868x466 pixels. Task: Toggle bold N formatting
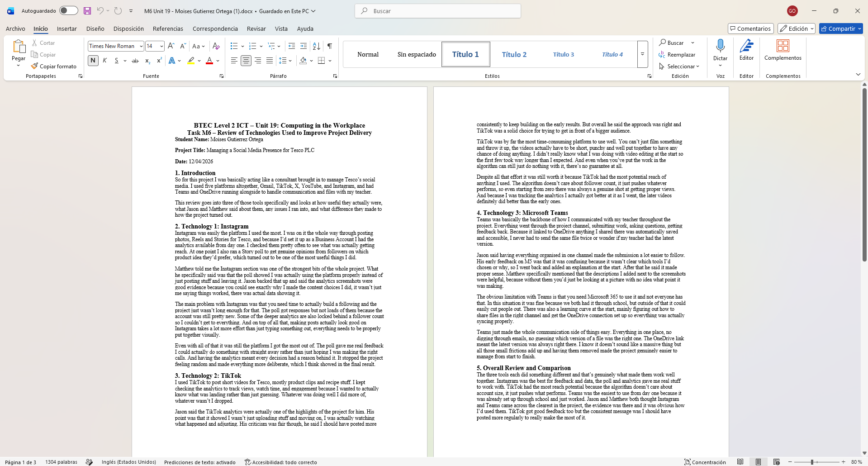[x=93, y=61]
